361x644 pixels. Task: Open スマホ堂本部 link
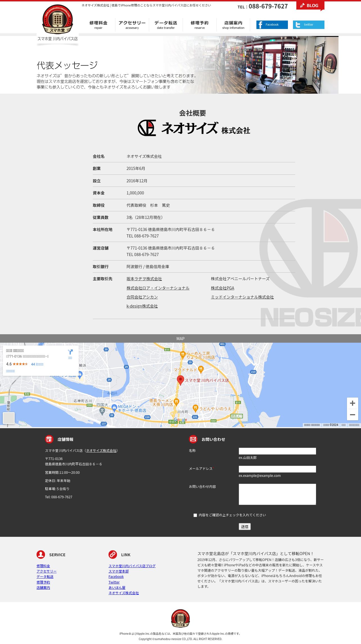(119, 571)
